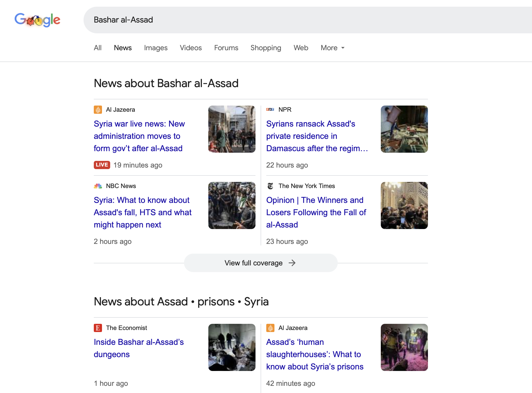
Task: Open the Winners and Losers opinion article
Action: click(316, 212)
